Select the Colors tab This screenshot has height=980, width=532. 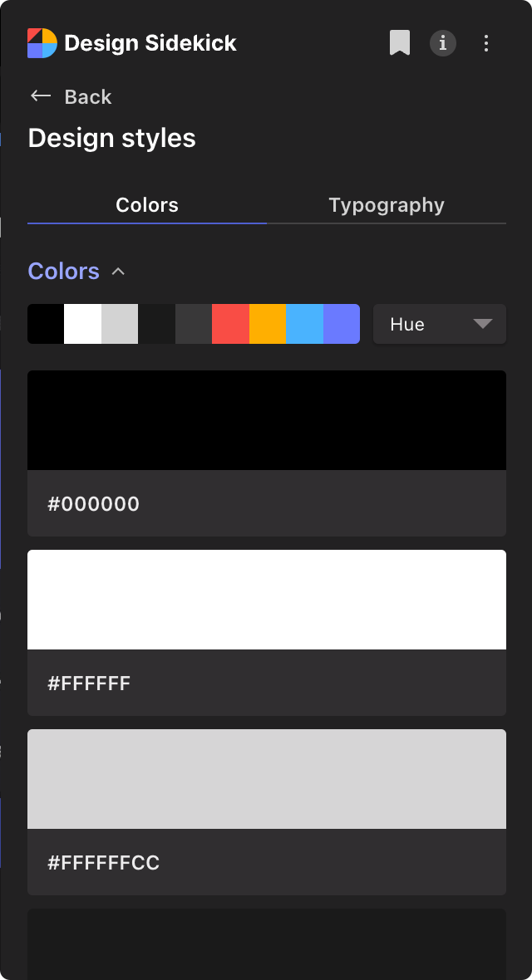tap(147, 204)
